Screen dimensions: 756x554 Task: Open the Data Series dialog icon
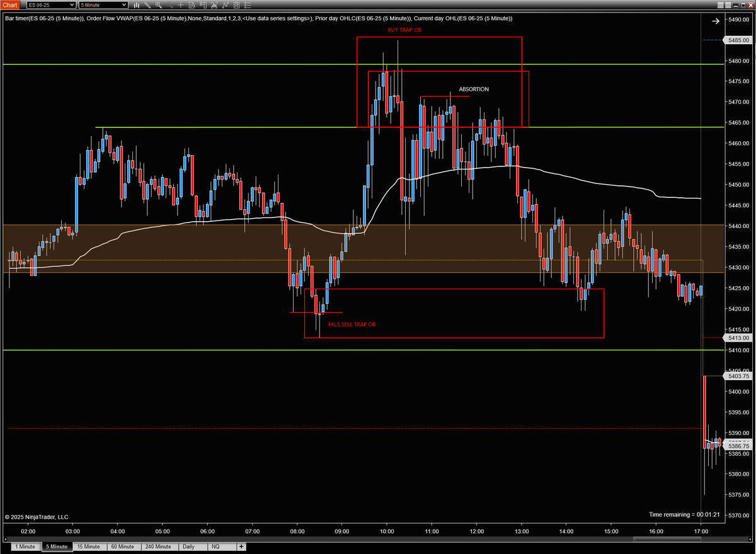[x=214, y=5]
